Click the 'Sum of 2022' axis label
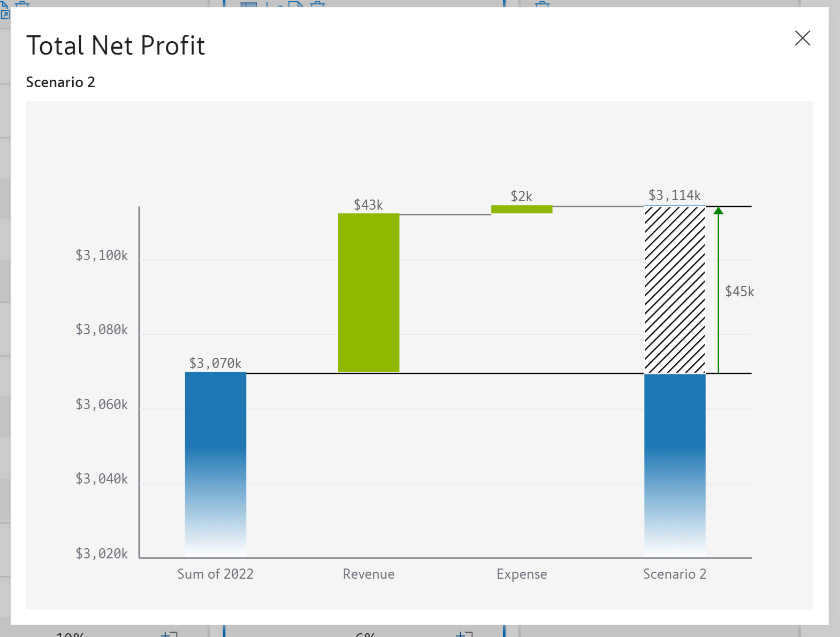The width and height of the screenshot is (840, 637). point(215,574)
